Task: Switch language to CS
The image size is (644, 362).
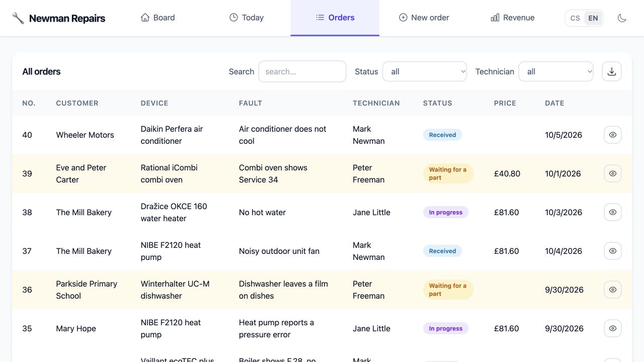Action: 575,18
